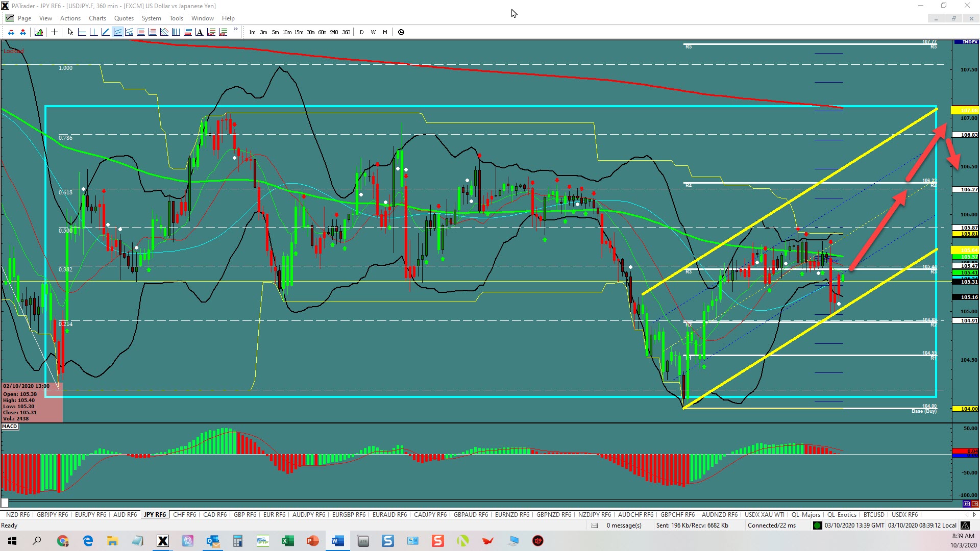The height and width of the screenshot is (551, 980).
Task: Select the Fibonacci retracement lines tool
Action: pos(141,32)
